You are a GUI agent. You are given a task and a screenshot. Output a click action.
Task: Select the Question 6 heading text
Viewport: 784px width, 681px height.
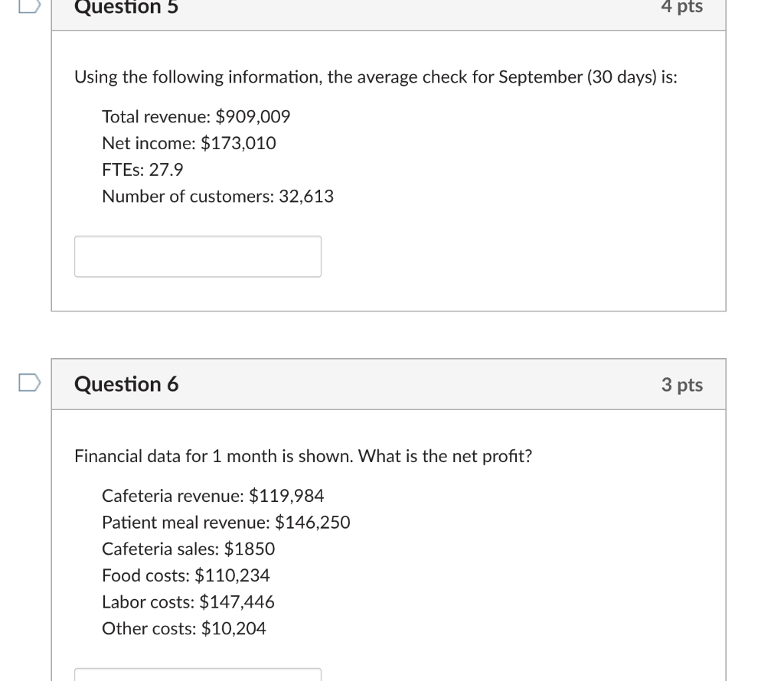tap(125, 384)
